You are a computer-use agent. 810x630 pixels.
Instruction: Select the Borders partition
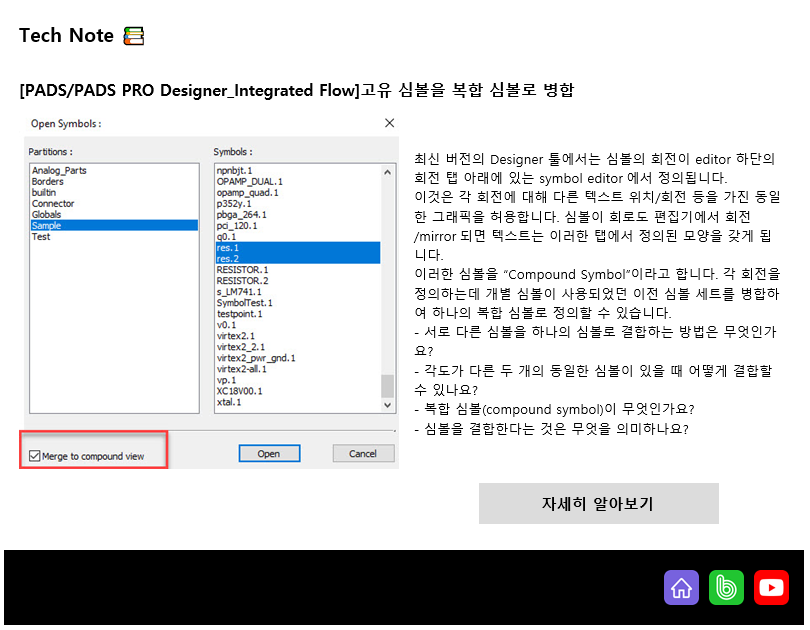pyautogui.click(x=114, y=181)
